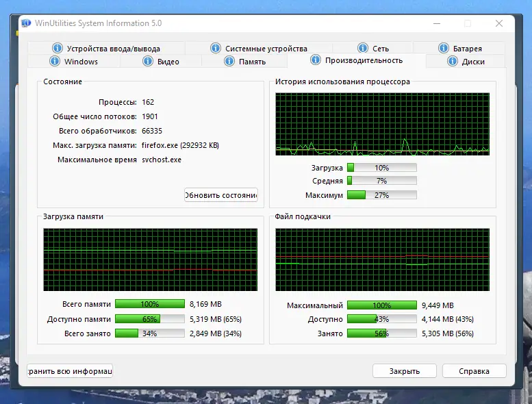The image size is (532, 404).
Task: Click the info icon beside Батарея
Action: pos(444,48)
